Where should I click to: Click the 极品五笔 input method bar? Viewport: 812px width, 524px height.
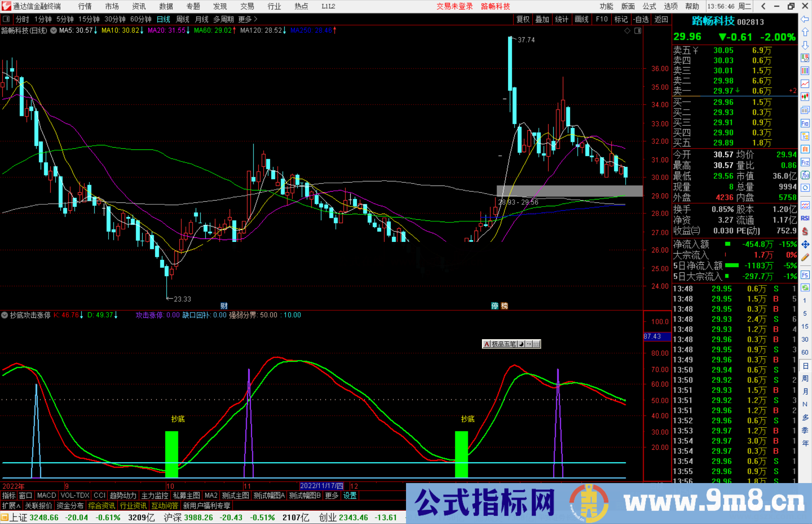511,344
